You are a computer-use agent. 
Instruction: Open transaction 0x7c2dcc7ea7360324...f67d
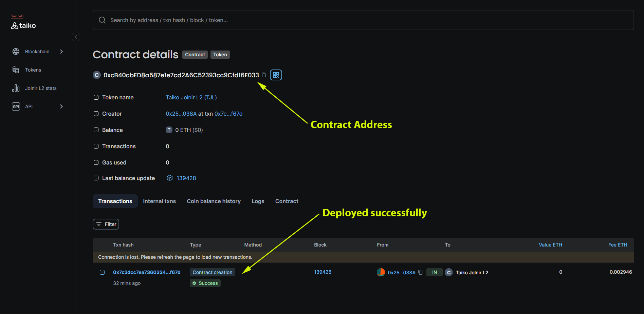[x=147, y=272]
